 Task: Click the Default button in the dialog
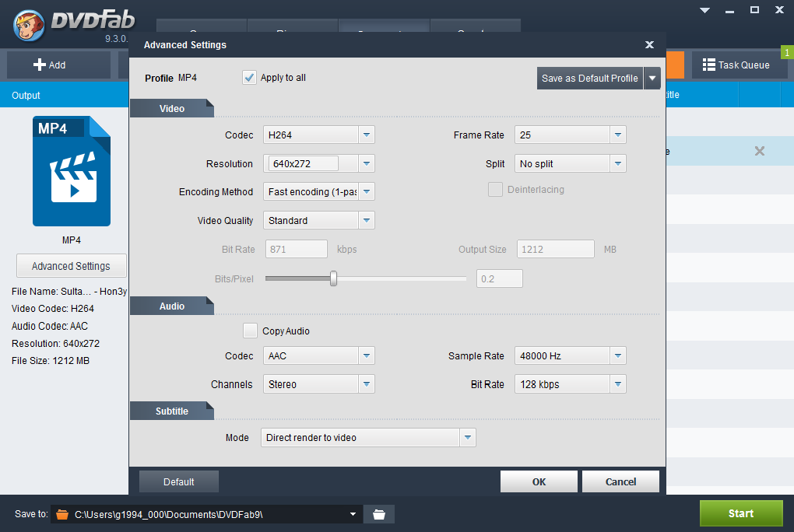(x=179, y=481)
